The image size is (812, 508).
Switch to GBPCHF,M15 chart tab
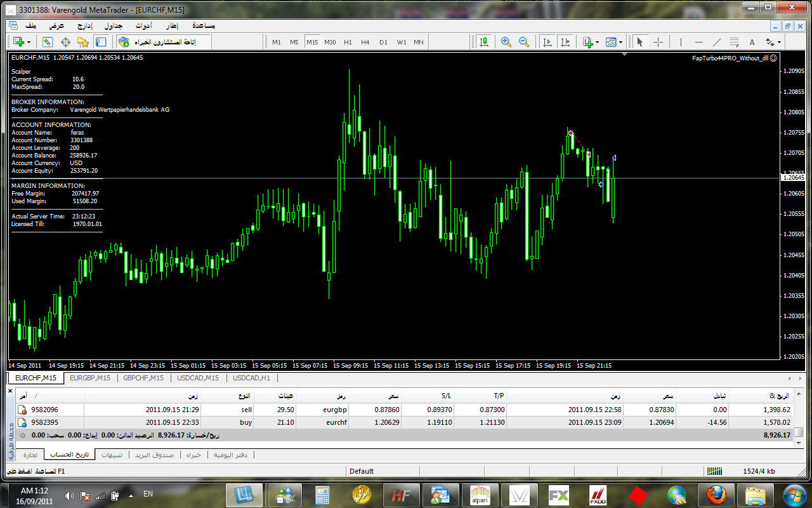[x=143, y=378]
